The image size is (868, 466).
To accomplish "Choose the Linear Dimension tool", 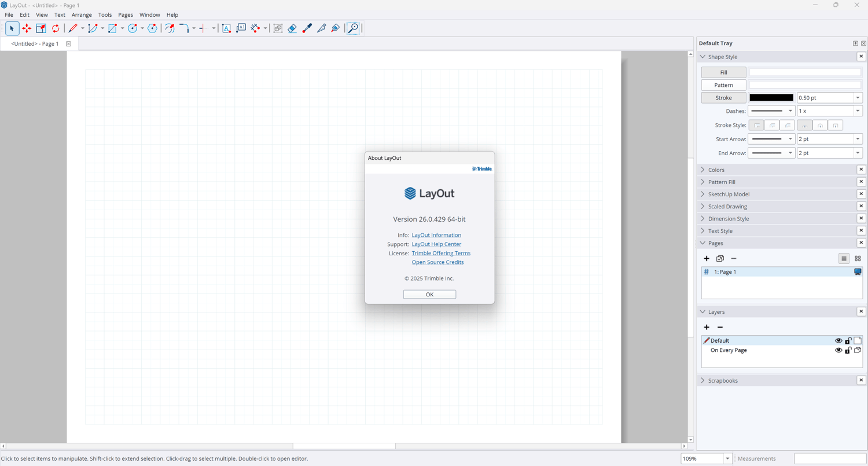I will click(x=255, y=28).
